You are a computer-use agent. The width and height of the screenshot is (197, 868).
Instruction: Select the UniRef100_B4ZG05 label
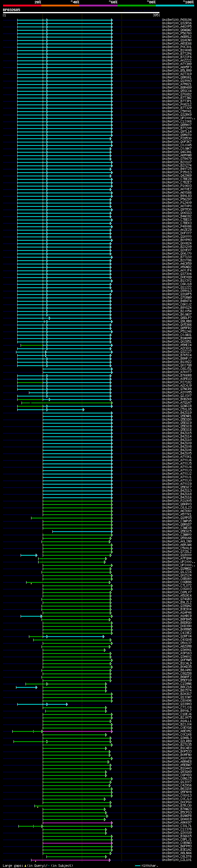(x=177, y=453)
